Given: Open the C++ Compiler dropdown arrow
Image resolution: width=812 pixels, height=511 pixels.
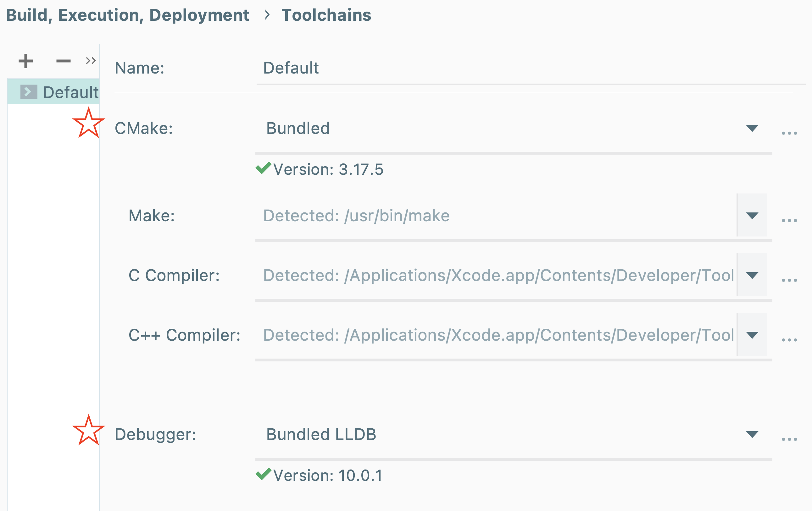Looking at the screenshot, I should [x=752, y=335].
